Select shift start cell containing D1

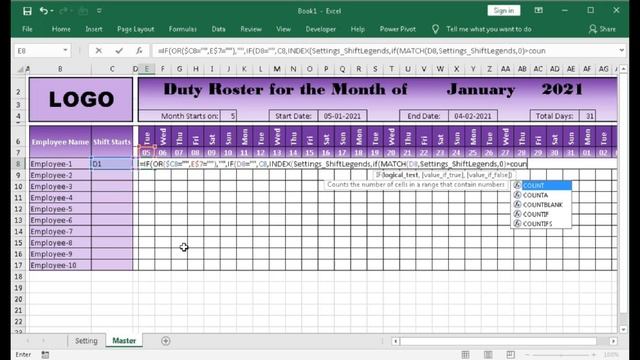click(x=112, y=164)
